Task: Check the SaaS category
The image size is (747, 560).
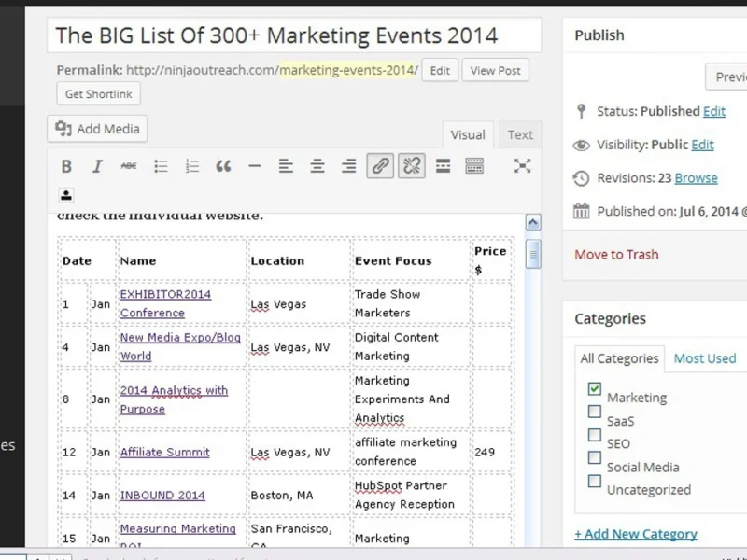Action: coord(595,412)
